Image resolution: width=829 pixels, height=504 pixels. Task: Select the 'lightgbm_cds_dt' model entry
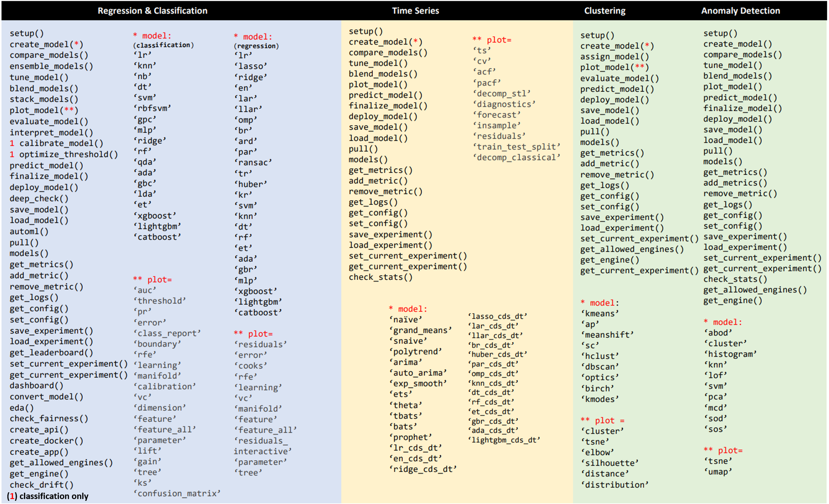click(x=504, y=440)
